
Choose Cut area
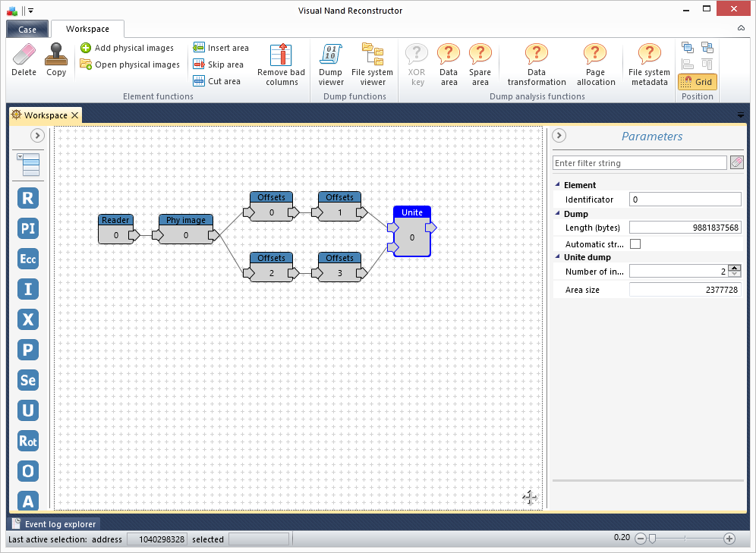(x=216, y=81)
